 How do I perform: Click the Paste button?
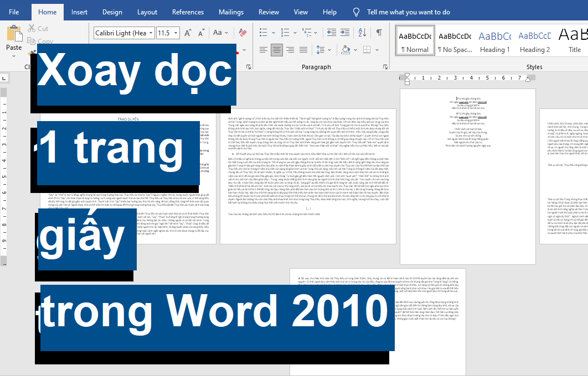click(13, 40)
